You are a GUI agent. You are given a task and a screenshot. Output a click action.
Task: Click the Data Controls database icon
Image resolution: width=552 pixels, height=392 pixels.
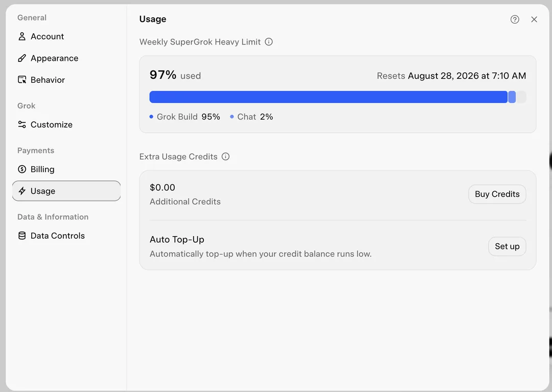(22, 236)
